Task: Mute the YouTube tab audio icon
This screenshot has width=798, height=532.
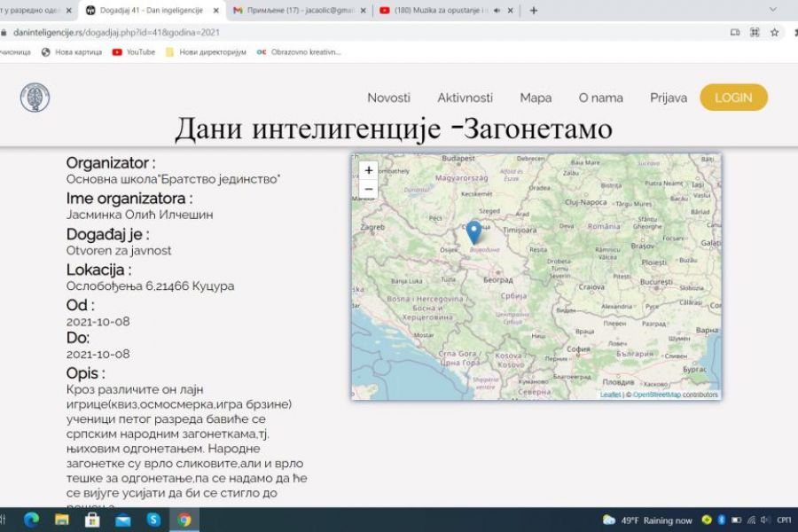Action: click(497, 11)
